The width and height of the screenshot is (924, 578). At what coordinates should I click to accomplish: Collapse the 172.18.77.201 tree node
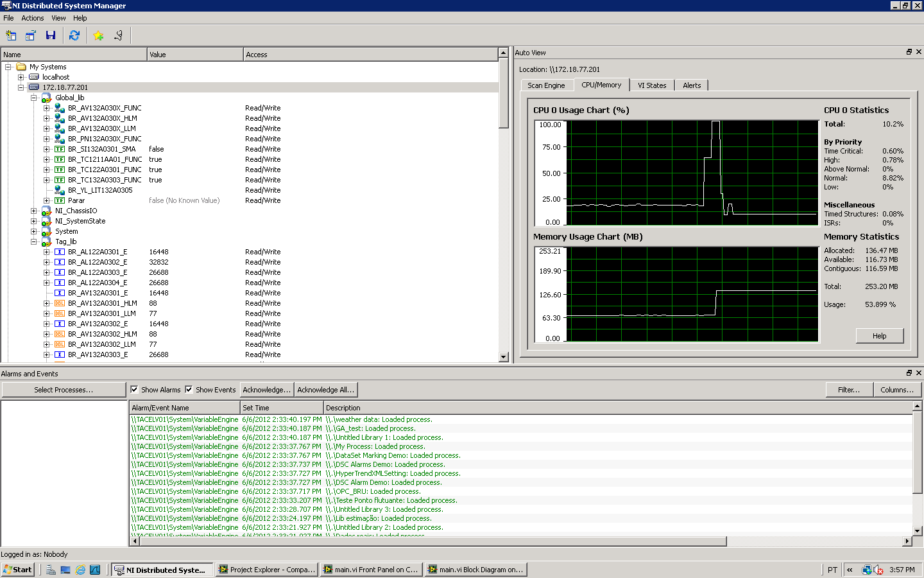(21, 87)
